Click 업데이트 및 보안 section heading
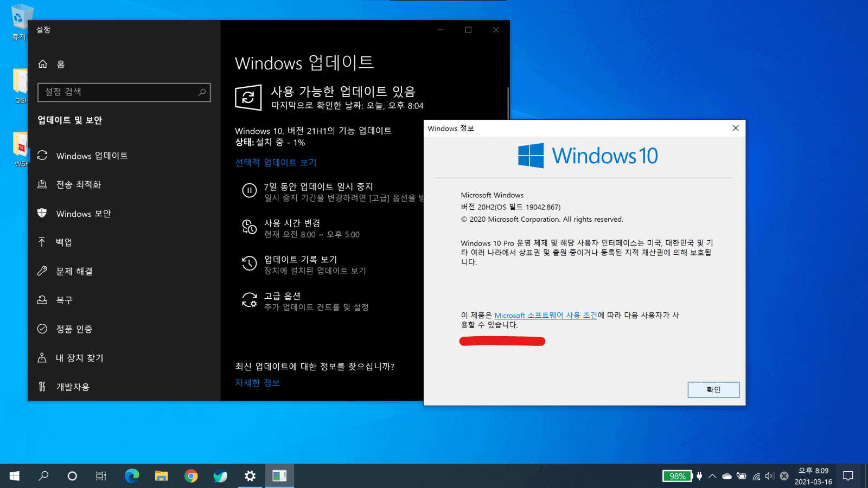Viewport: 868px width, 488px height. (69, 120)
